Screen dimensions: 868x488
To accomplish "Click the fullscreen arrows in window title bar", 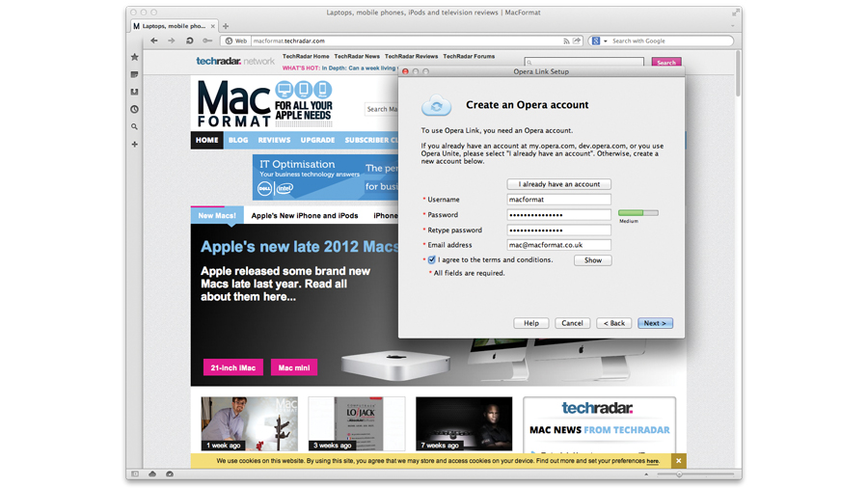I will (x=736, y=12).
